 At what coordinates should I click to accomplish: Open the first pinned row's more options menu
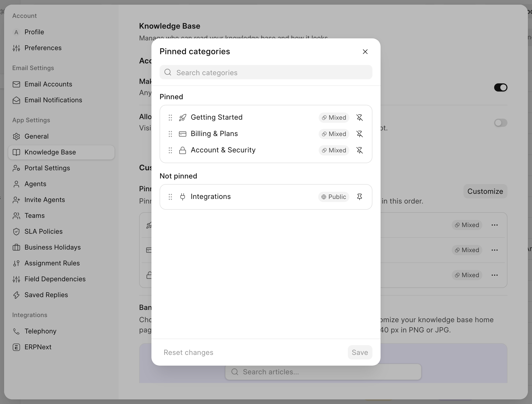tap(495, 225)
